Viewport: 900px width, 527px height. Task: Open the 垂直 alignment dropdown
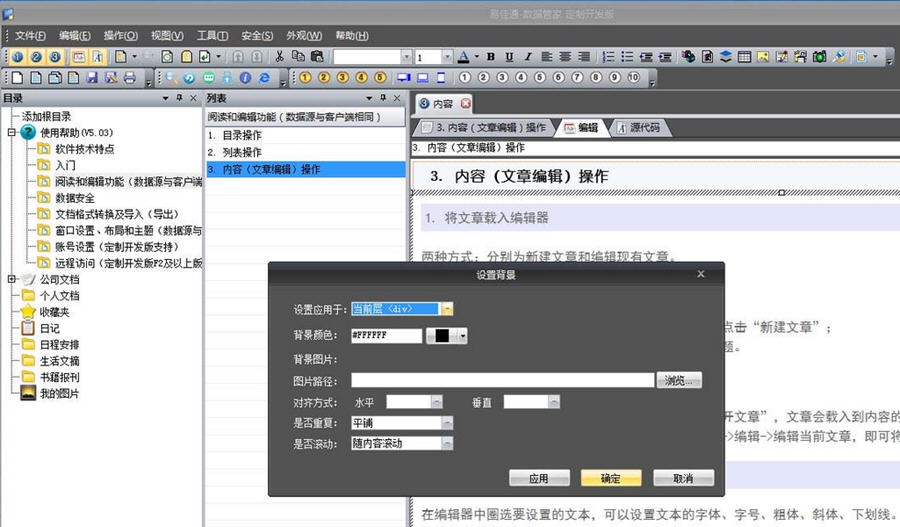coord(554,402)
